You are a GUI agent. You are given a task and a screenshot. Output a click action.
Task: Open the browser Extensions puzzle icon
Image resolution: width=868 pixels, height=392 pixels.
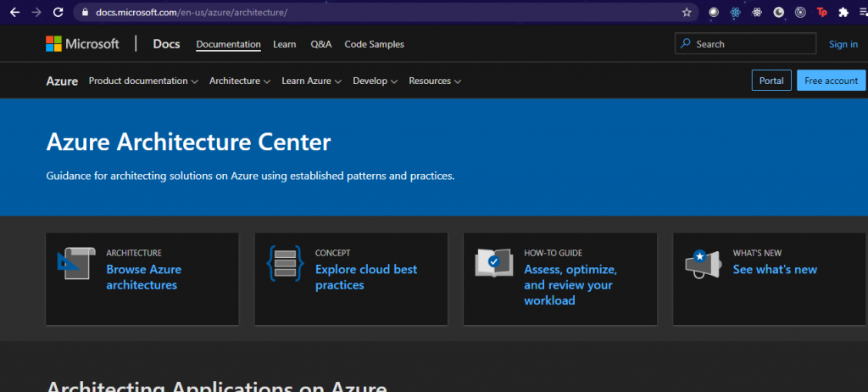click(843, 13)
